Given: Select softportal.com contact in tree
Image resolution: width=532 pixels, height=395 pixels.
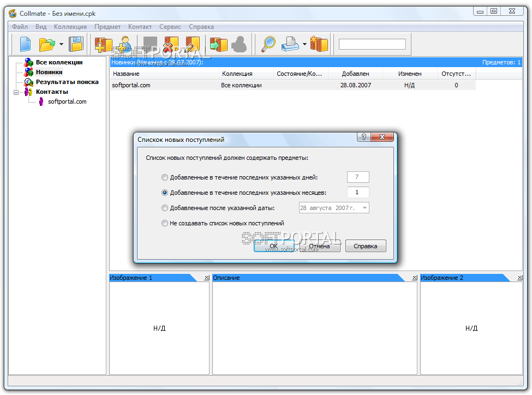Looking at the screenshot, I should [x=67, y=101].
